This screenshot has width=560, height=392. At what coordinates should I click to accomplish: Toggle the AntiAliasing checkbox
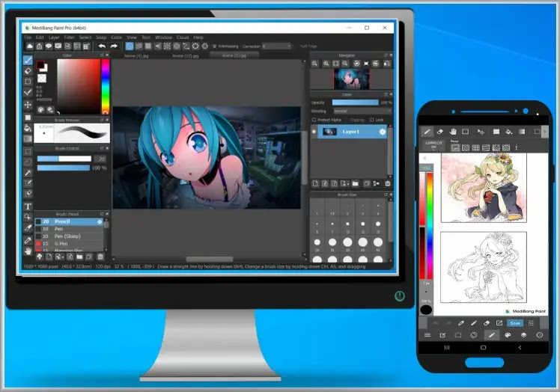(214, 46)
